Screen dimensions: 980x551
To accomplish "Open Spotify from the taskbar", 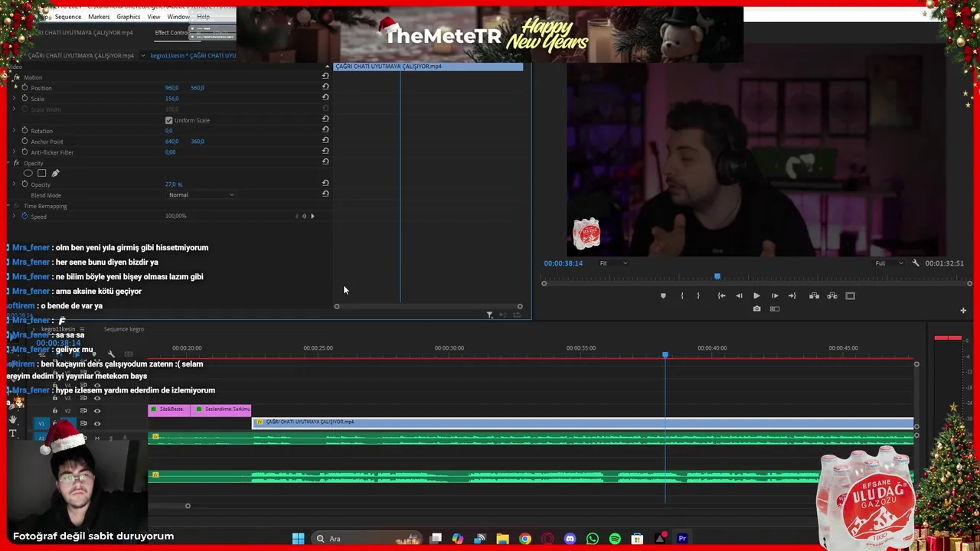I will [x=615, y=539].
